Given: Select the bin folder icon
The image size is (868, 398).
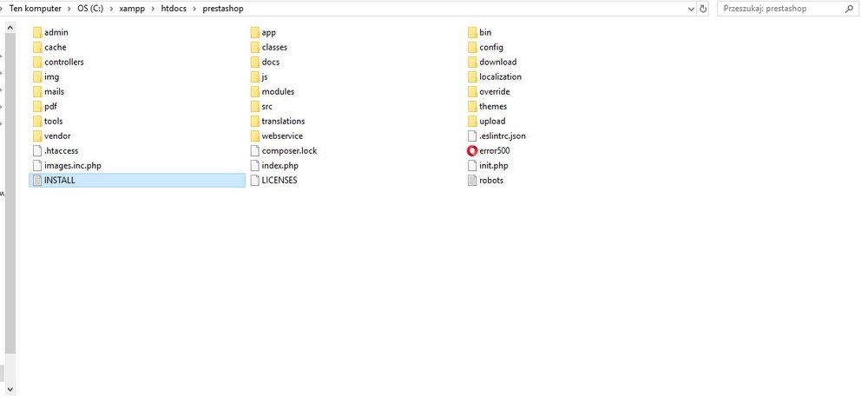Looking at the screenshot, I should pos(472,32).
